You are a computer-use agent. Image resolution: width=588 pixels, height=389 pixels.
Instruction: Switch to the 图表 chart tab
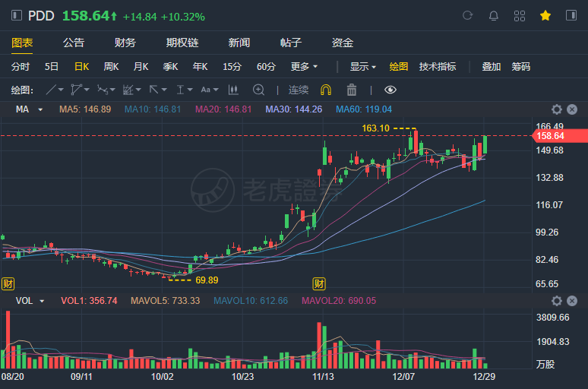click(x=22, y=43)
